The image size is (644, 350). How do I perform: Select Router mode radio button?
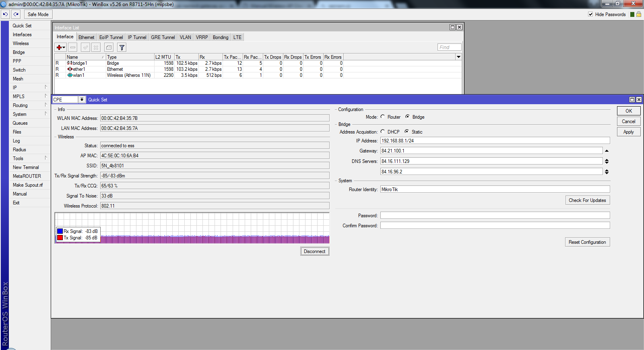383,117
